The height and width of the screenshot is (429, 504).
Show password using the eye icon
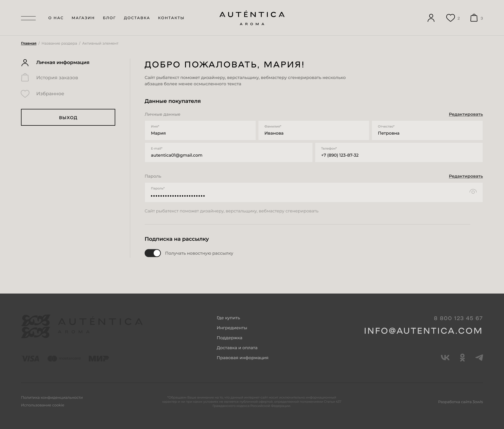point(473,192)
